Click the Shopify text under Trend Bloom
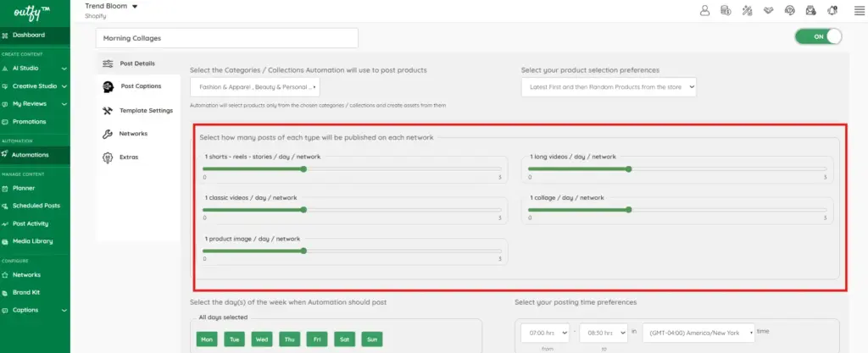 pos(95,16)
